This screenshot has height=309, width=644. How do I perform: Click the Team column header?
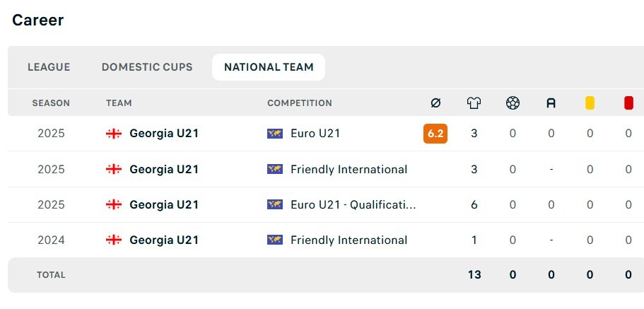[119, 103]
